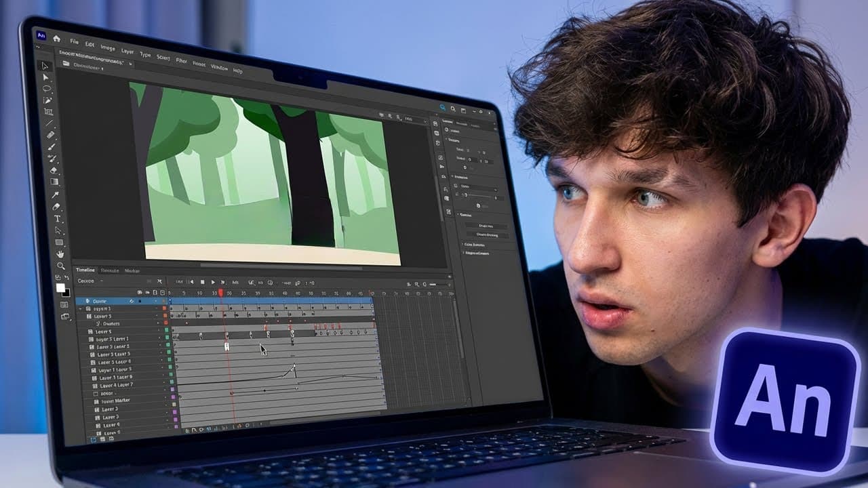Select the Rectangle tool
Viewport: 868px width, 488px height.
[x=60, y=242]
